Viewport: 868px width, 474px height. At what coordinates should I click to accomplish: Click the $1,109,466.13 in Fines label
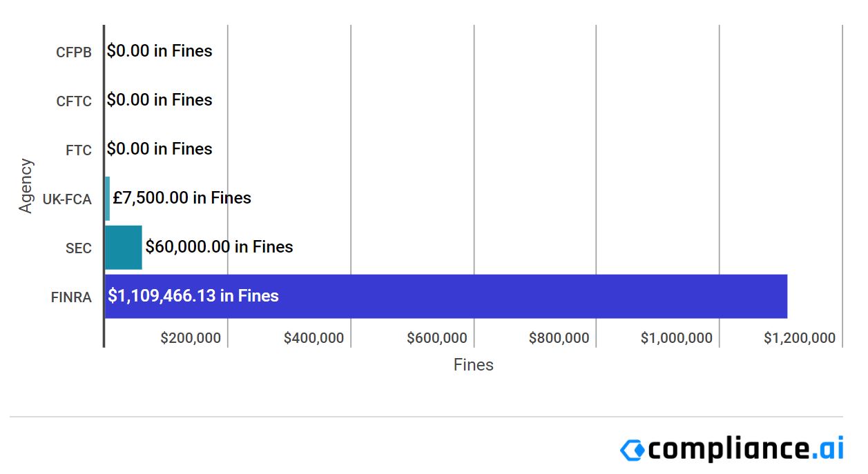[193, 296]
